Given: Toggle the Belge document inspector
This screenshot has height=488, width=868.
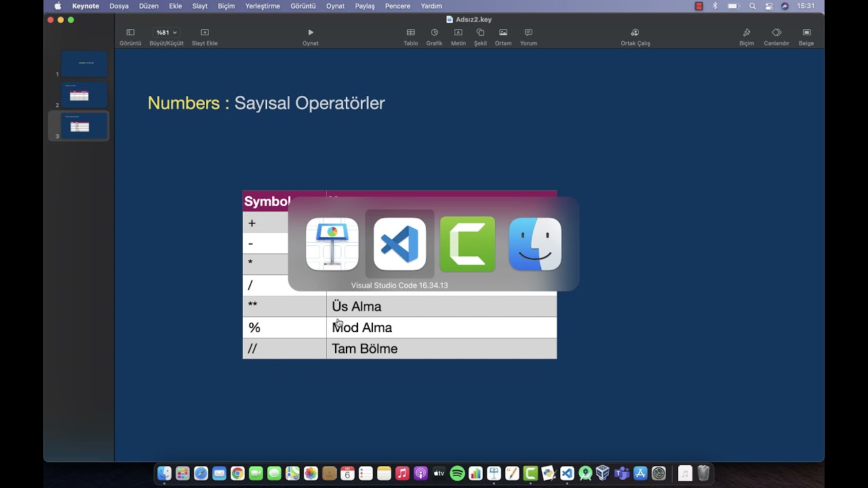Looking at the screenshot, I should click(x=806, y=37).
